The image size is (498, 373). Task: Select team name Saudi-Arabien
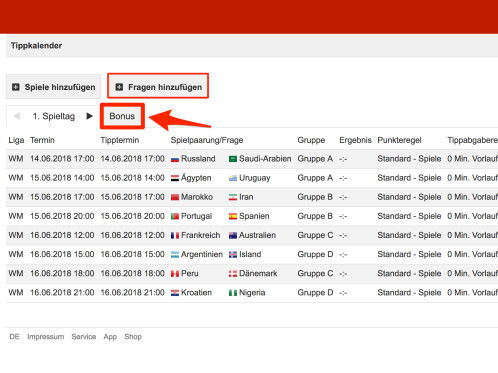click(x=265, y=159)
